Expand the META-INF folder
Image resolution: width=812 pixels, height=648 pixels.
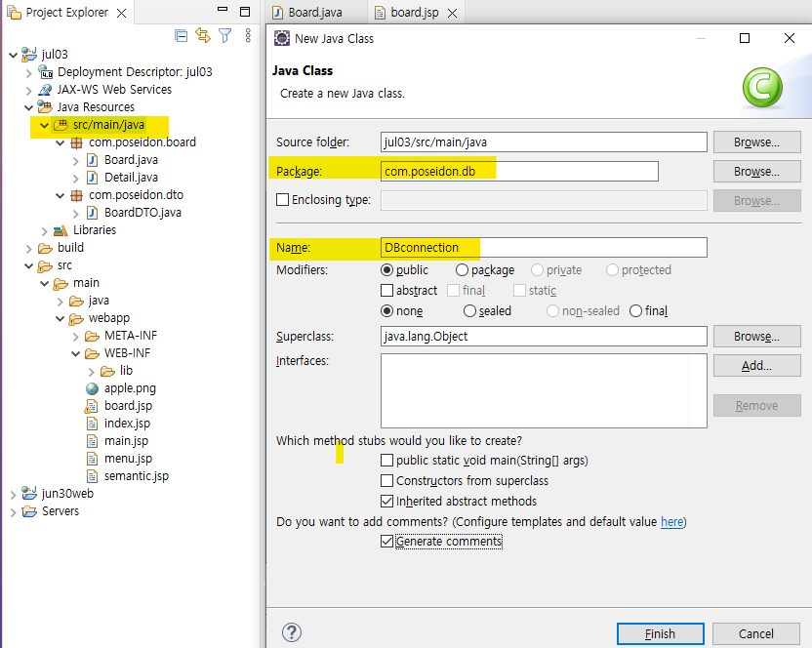(76, 337)
